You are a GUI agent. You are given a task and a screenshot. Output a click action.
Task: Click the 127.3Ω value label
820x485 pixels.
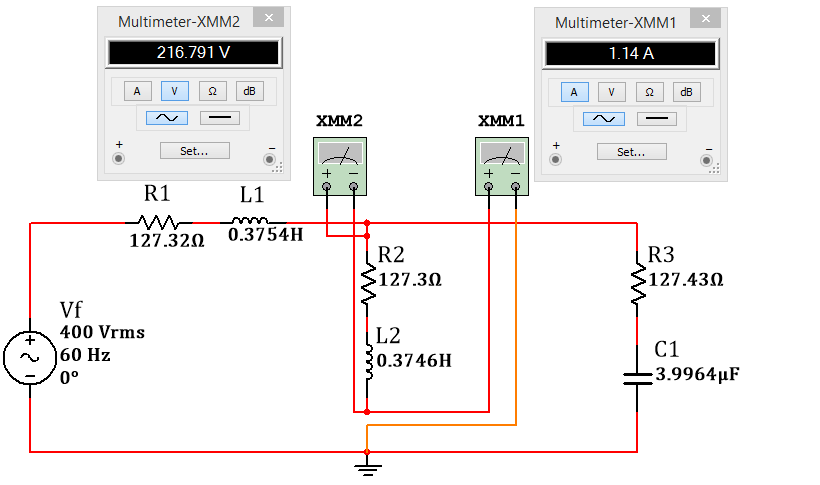[x=410, y=279]
